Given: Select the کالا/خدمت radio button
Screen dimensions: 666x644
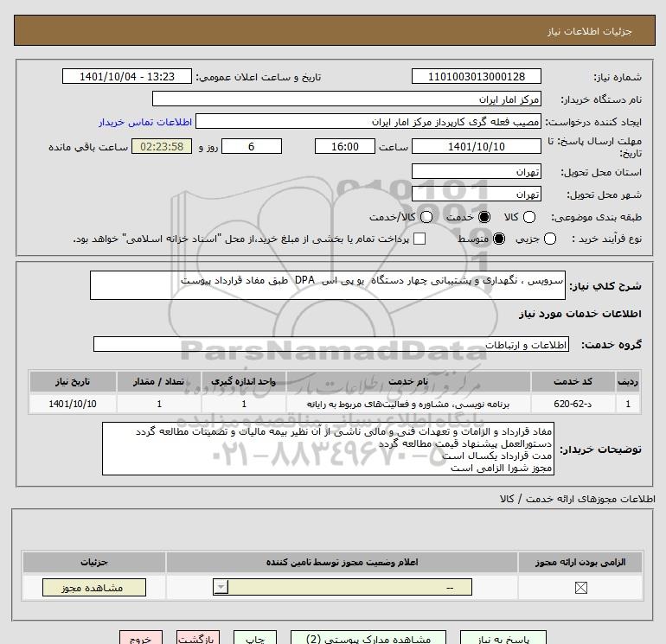Looking at the screenshot, I should pyautogui.click(x=426, y=217).
